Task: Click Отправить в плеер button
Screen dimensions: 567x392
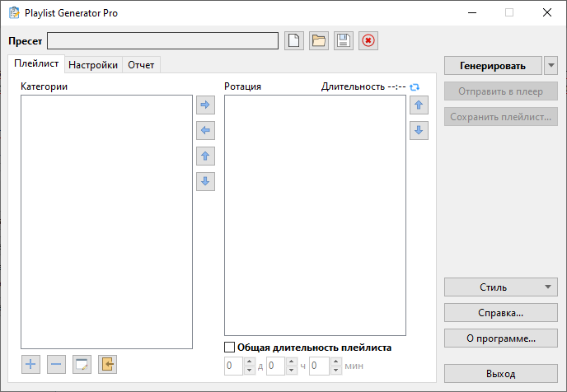Action: pyautogui.click(x=501, y=91)
